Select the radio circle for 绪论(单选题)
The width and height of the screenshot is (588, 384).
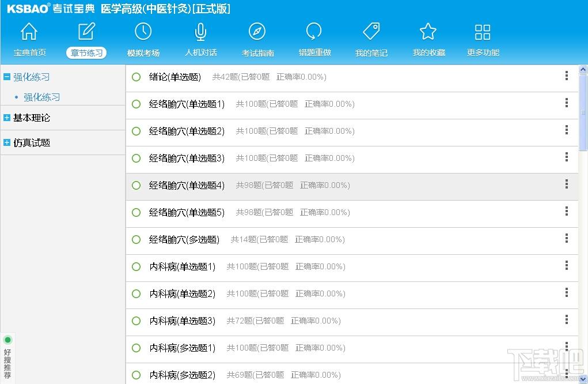(136, 77)
